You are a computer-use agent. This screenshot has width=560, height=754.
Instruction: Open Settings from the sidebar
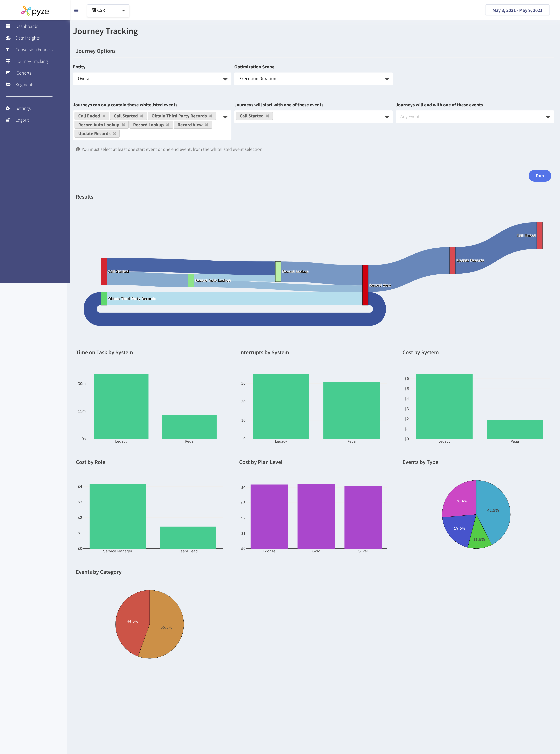click(x=23, y=109)
